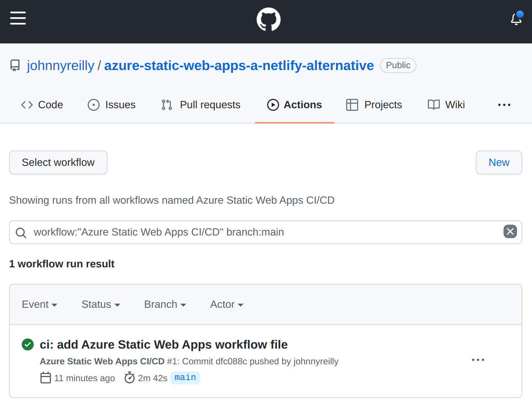
Task: Open run 'ci: add Azure Static Web Apps workflow file'
Action: click(164, 344)
